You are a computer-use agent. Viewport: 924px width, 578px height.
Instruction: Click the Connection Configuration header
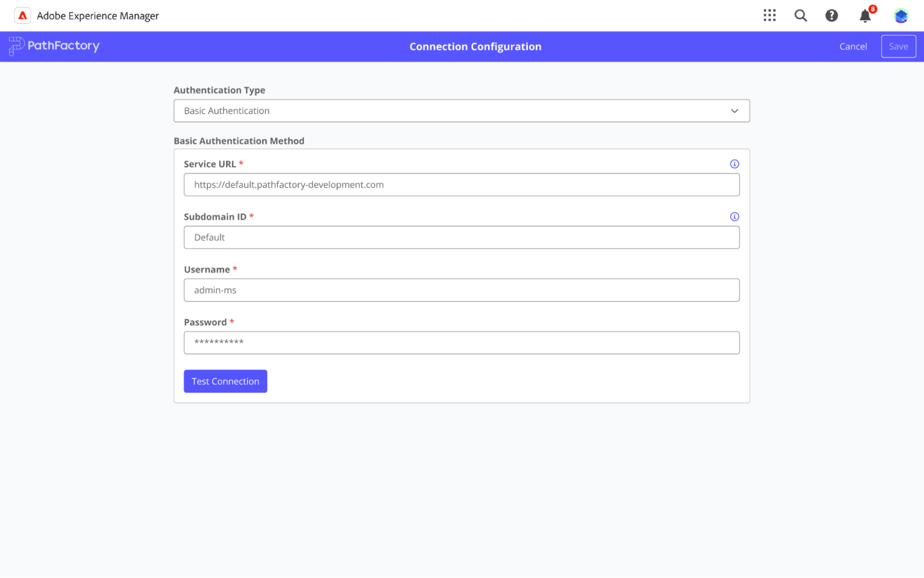(475, 46)
